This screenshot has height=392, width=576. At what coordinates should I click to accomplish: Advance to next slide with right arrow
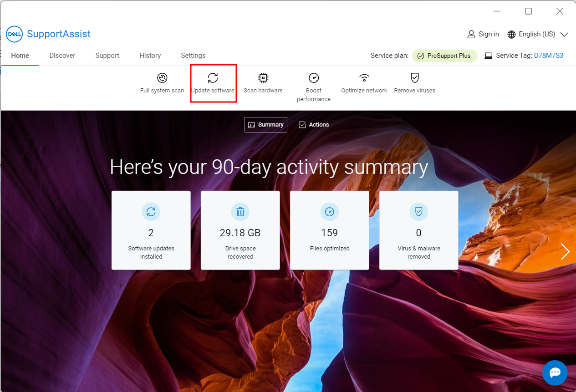point(565,251)
